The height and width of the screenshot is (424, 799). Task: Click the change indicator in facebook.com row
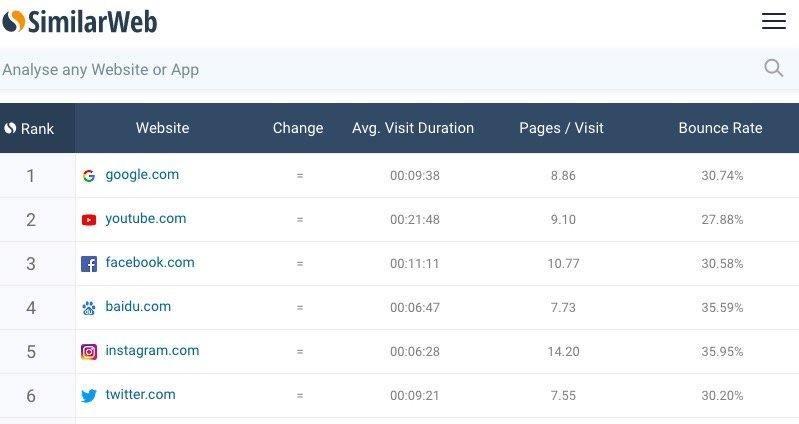300,264
